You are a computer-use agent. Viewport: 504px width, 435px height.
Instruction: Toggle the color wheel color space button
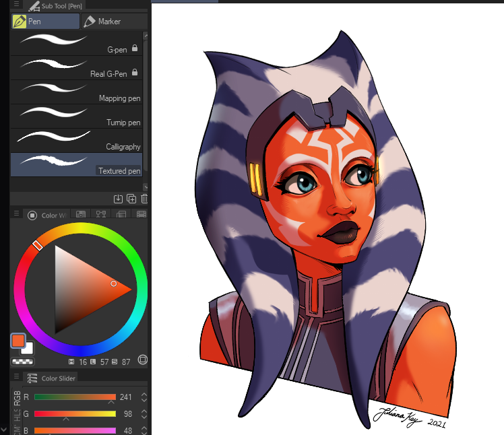tap(143, 360)
